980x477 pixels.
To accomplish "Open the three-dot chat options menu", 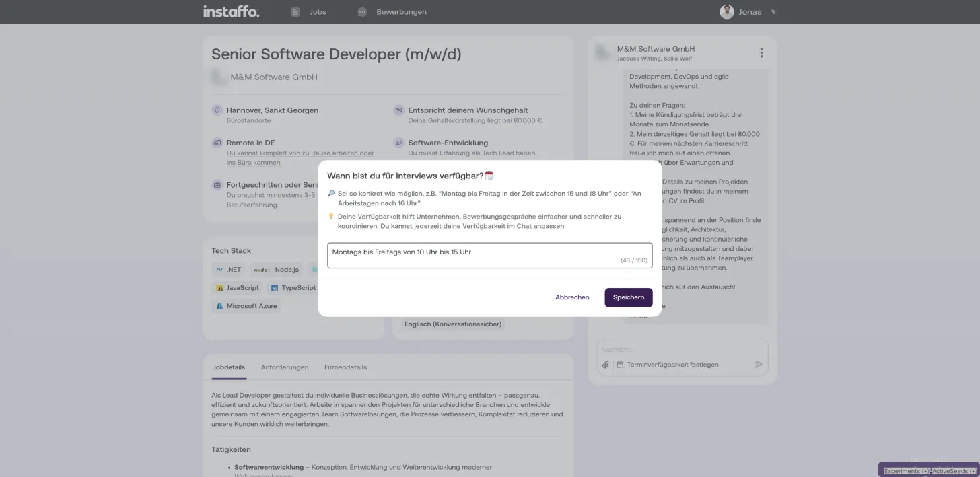I will (x=761, y=53).
